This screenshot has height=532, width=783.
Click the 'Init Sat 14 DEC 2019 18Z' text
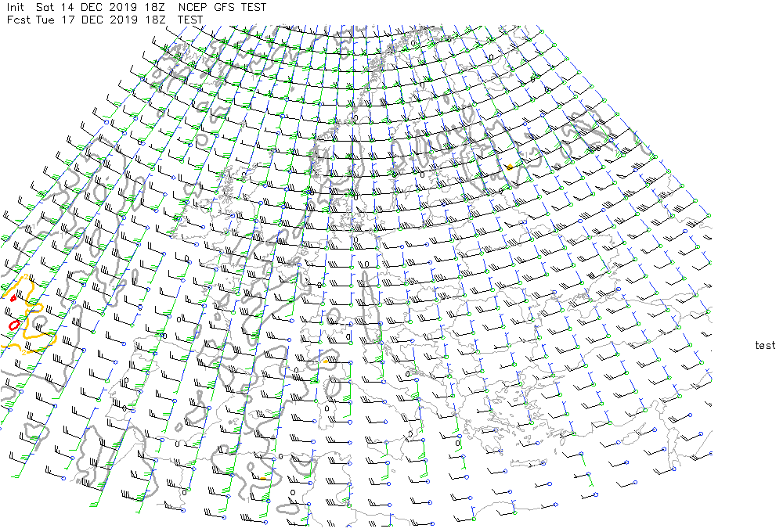pyautogui.click(x=86, y=8)
